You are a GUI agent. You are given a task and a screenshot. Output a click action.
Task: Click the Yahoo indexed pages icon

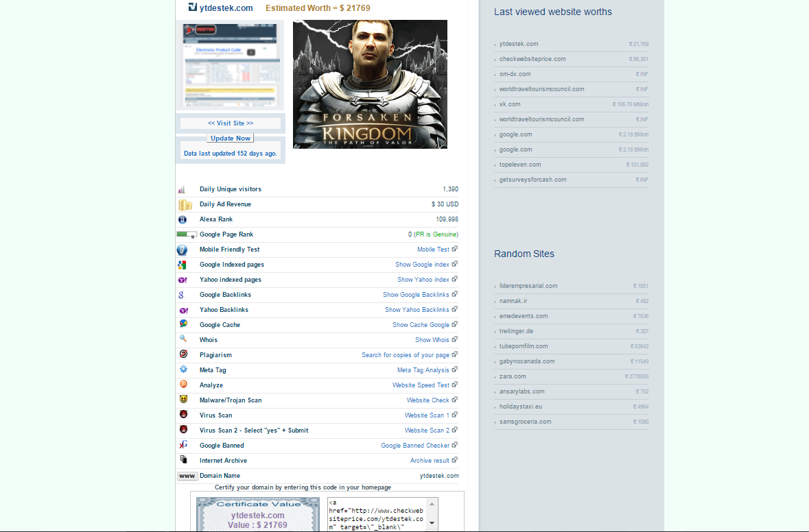pos(183,280)
